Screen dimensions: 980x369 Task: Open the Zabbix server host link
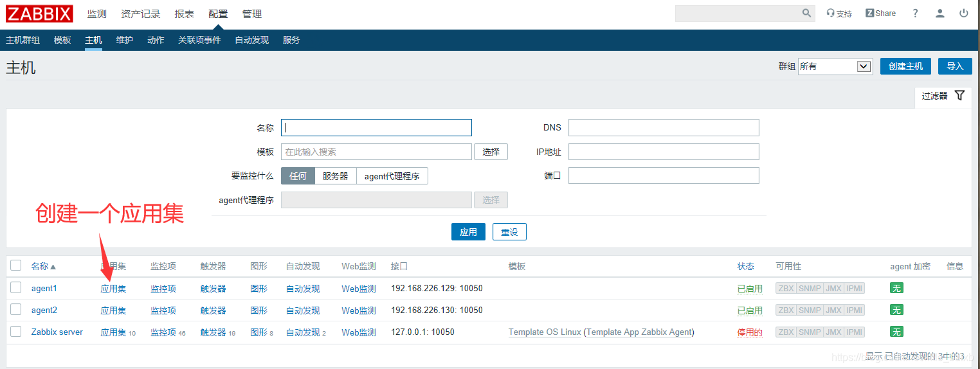pos(57,332)
